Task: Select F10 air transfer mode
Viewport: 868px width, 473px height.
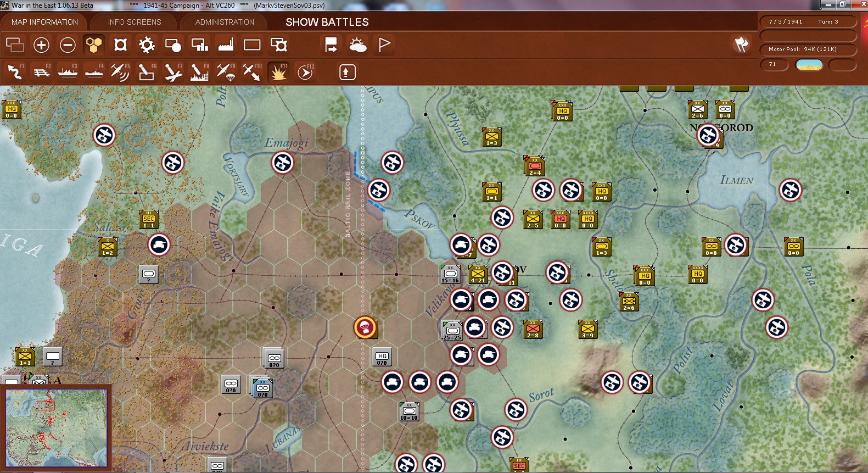Action: point(253,72)
